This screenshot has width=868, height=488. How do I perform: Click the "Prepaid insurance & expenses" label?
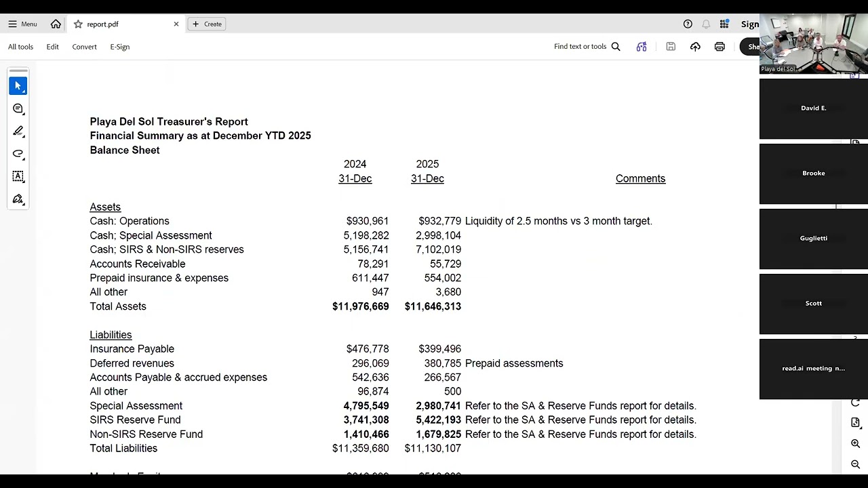tap(159, 278)
